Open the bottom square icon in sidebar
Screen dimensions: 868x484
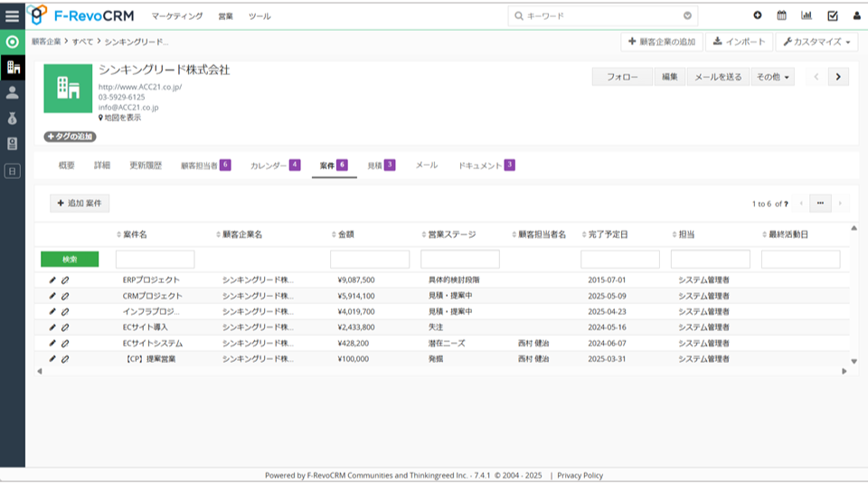(x=12, y=171)
